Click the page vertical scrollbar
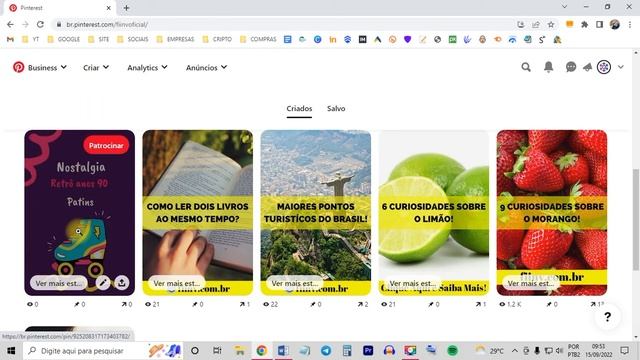The width and height of the screenshot is (640, 360). click(636, 219)
